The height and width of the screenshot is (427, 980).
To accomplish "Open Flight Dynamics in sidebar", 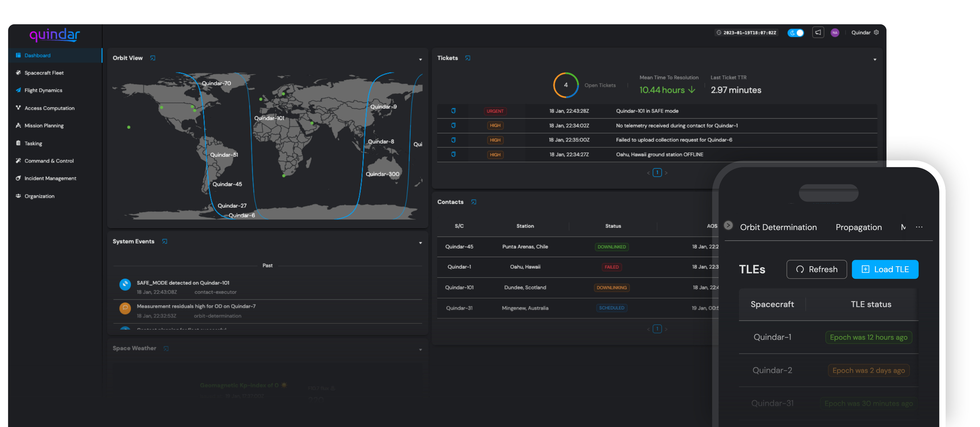I will [43, 90].
